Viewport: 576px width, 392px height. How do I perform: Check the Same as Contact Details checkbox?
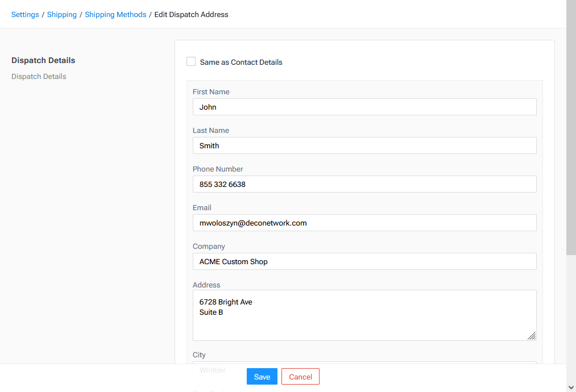tap(191, 61)
